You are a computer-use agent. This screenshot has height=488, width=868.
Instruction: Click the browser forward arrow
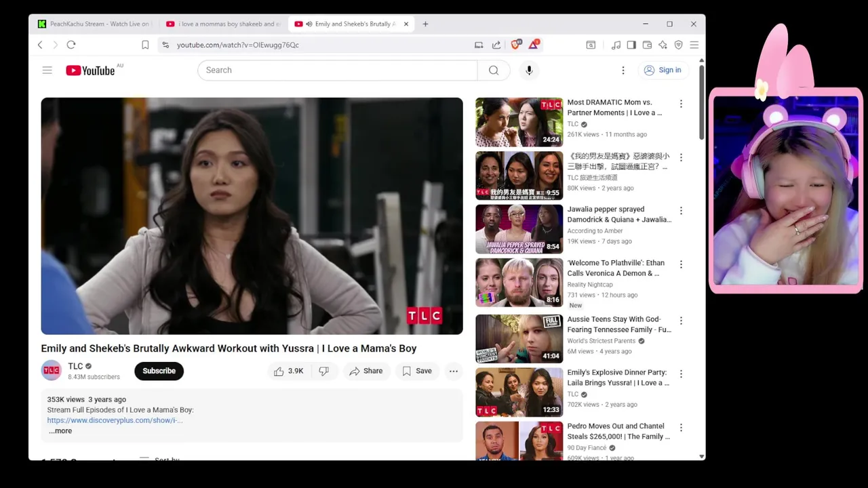tap(55, 45)
